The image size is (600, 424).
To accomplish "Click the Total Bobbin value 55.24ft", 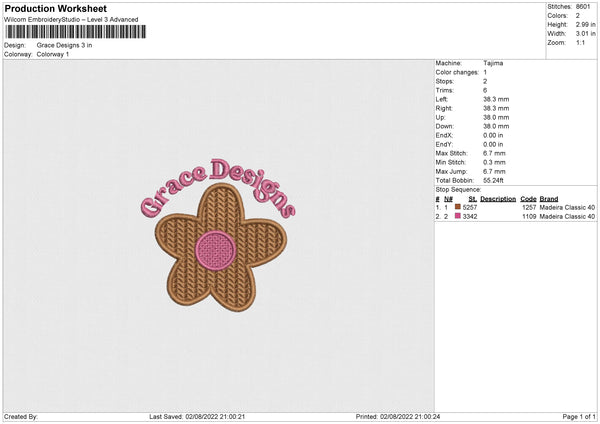I will [493, 180].
